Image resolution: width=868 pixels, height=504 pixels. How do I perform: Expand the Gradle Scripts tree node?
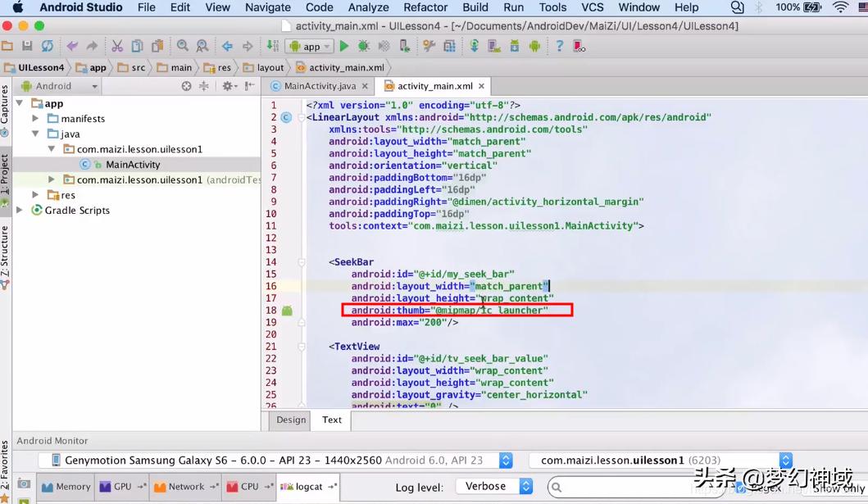(20, 211)
